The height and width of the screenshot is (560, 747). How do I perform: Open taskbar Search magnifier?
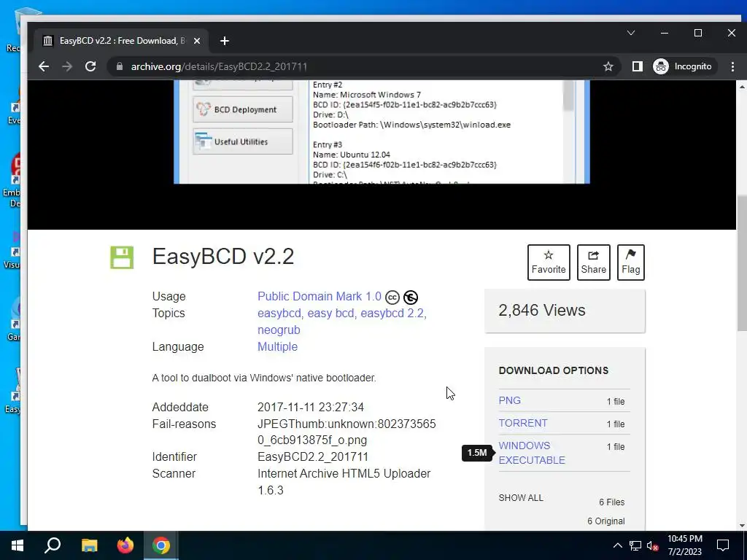tap(53, 545)
